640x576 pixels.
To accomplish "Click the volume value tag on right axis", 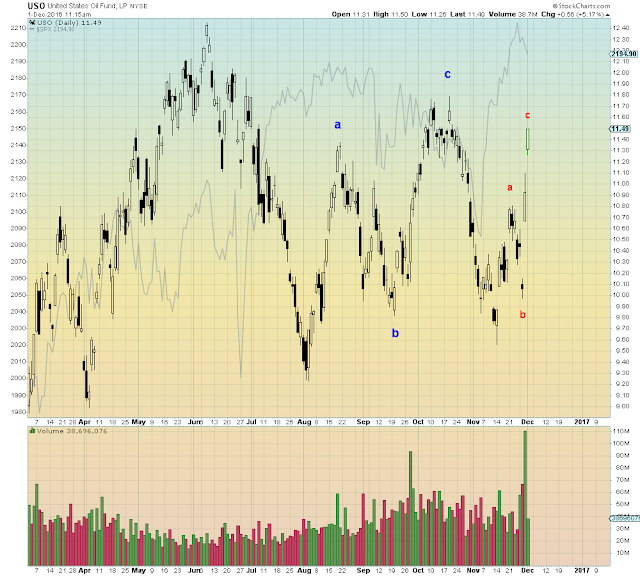I will [624, 518].
